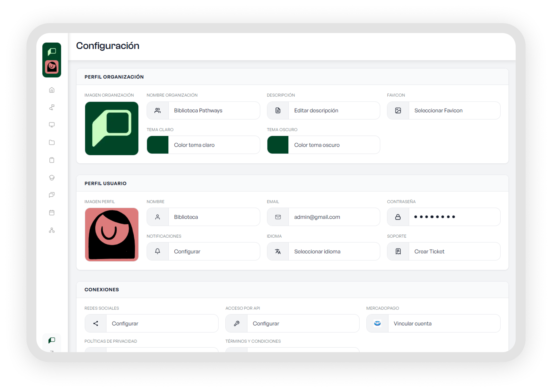
Task: Open the folder icon in sidebar
Action: pyautogui.click(x=52, y=142)
